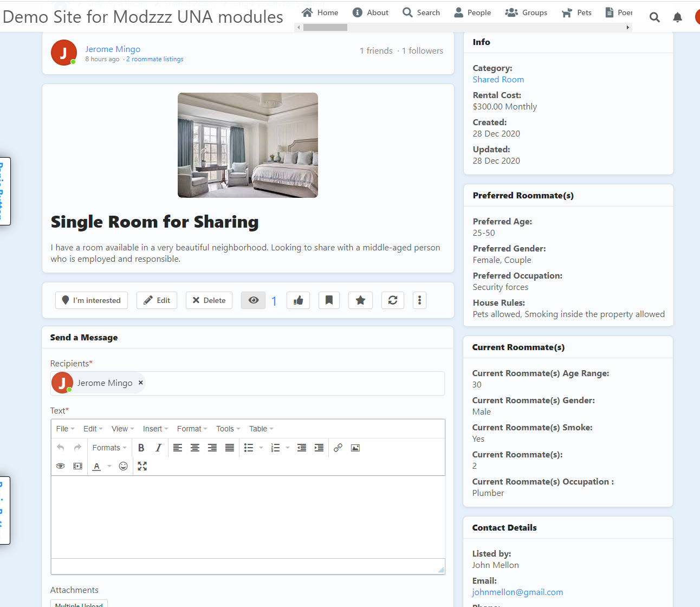Click the bedroom listing photo
This screenshot has height=607, width=700.
pos(248,145)
